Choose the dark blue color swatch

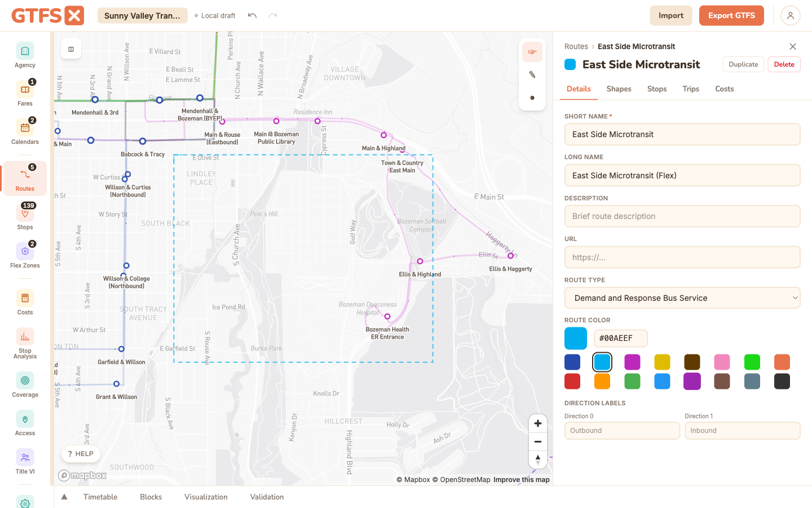tap(572, 362)
